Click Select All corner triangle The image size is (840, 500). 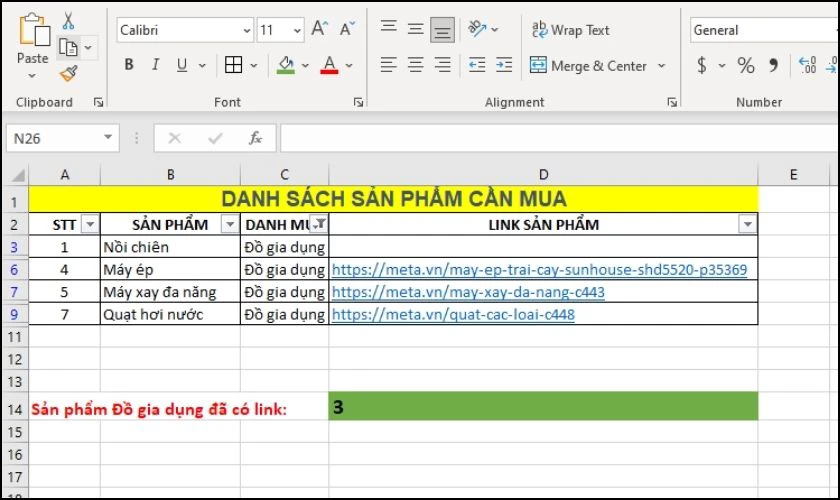coord(17,175)
